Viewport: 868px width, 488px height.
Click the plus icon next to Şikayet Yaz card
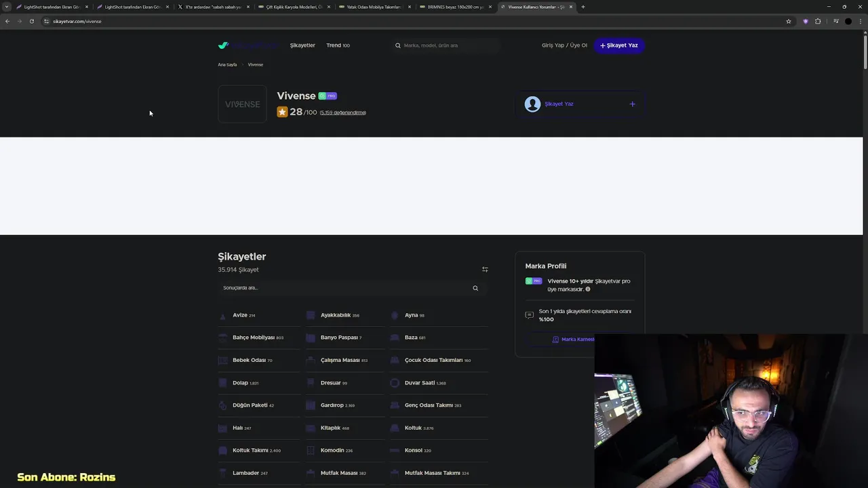[x=632, y=104]
